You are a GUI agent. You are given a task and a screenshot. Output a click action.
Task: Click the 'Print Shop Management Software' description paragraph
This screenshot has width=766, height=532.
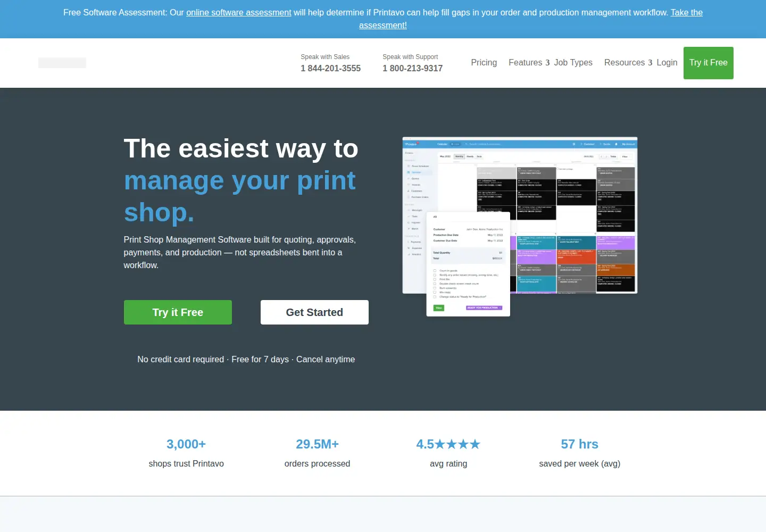click(240, 252)
